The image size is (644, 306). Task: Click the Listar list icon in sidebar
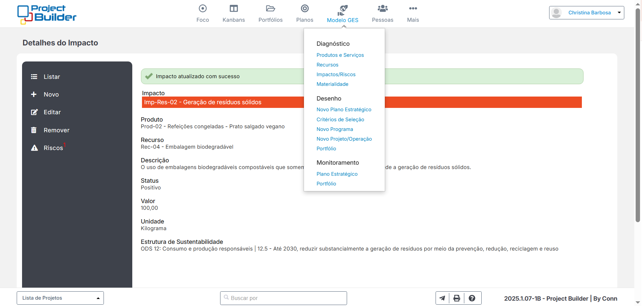[x=34, y=77]
